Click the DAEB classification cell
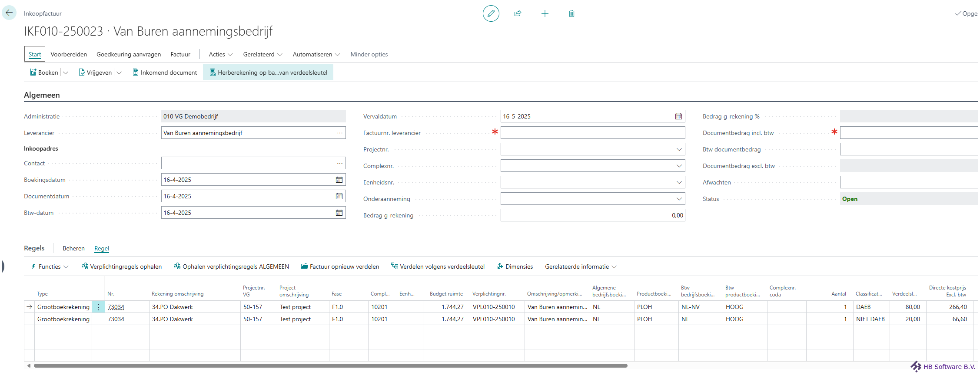The image size is (980, 375). click(871, 307)
